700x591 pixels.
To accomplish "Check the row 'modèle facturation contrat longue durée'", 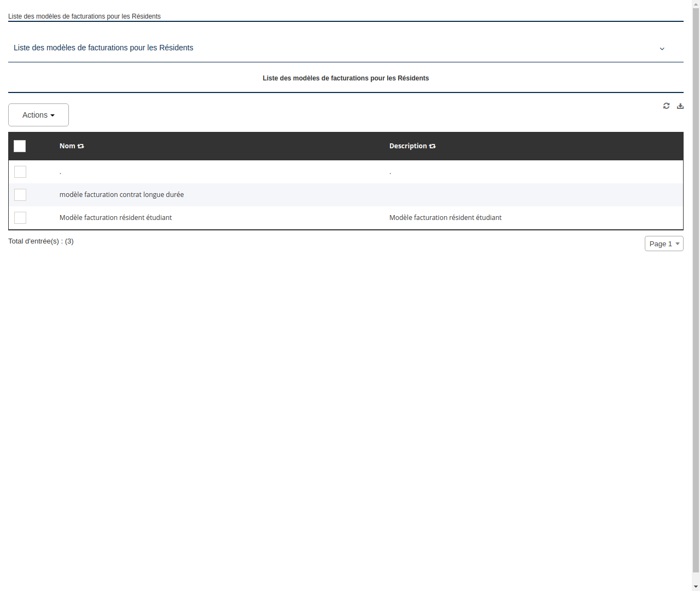I will [x=20, y=195].
